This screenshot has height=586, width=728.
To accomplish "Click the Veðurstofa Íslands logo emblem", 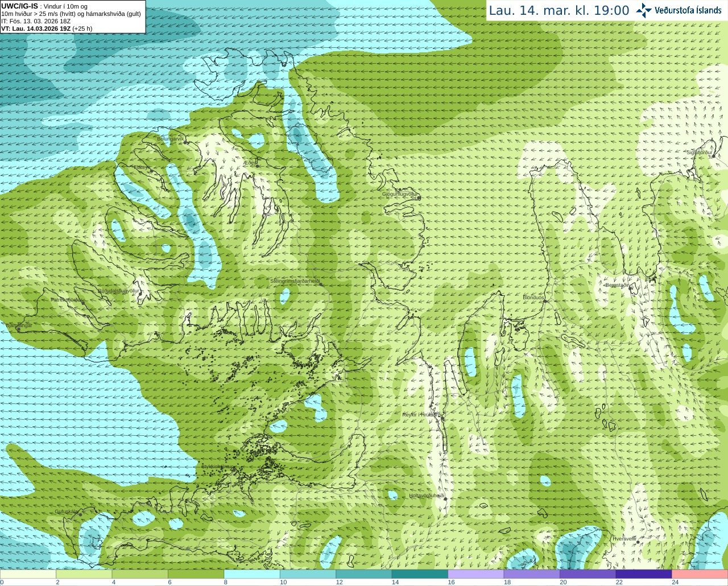I will point(644,10).
